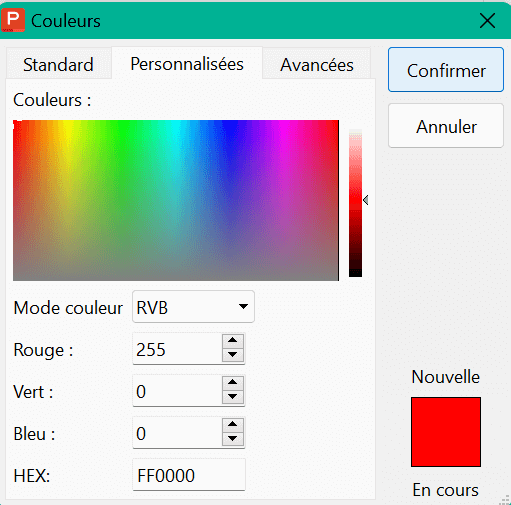Screen dimensions: 511x505
Task: Increase the Bleu value with up arrow
Action: click(233, 425)
